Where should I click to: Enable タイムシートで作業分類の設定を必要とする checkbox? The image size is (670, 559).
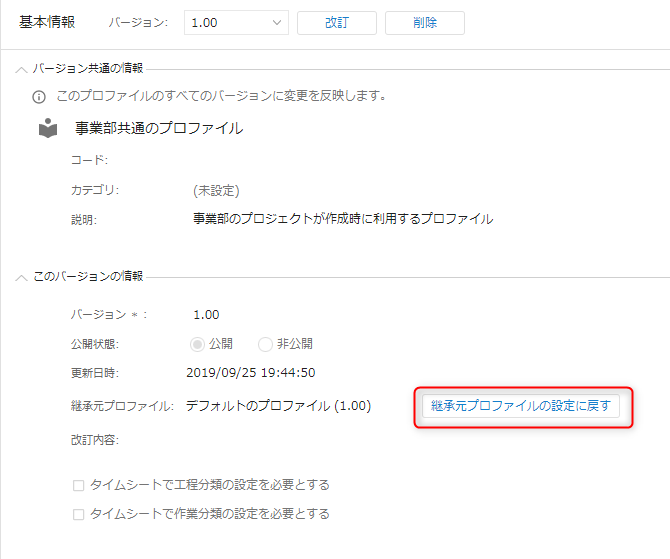click(79, 514)
